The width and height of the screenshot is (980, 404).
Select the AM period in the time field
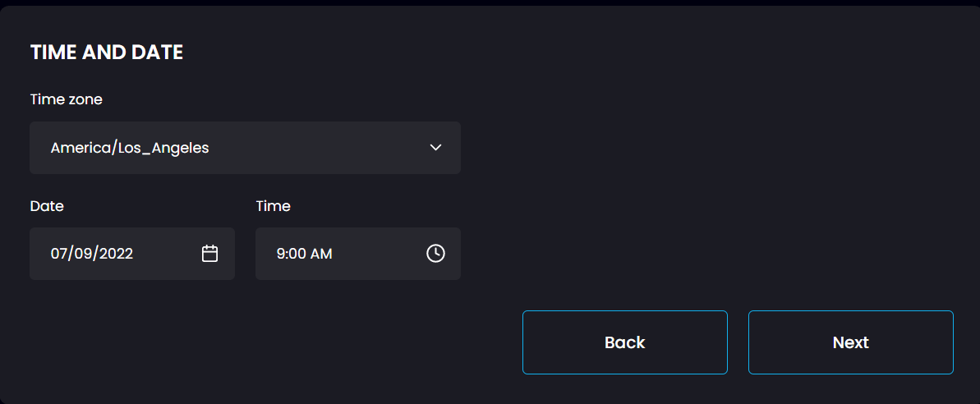tap(321, 254)
